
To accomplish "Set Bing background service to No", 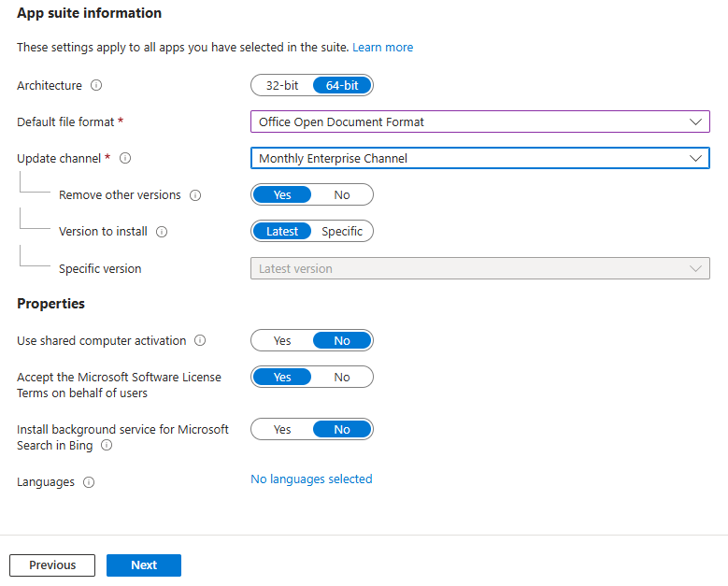I will 342,430.
